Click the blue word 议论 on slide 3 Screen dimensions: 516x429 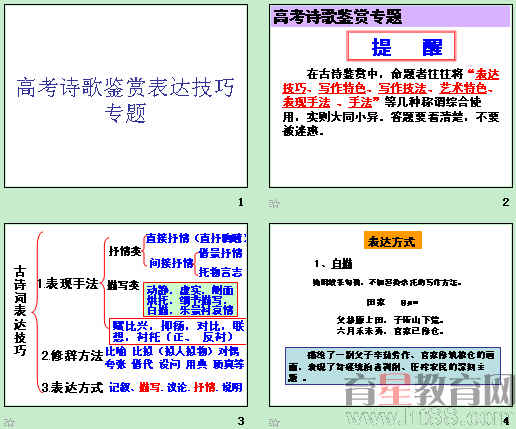click(x=178, y=387)
